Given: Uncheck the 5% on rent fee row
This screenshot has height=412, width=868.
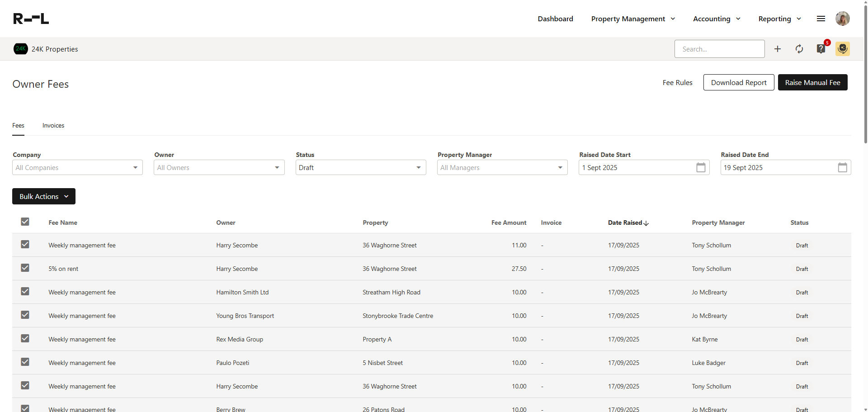Looking at the screenshot, I should (x=25, y=268).
